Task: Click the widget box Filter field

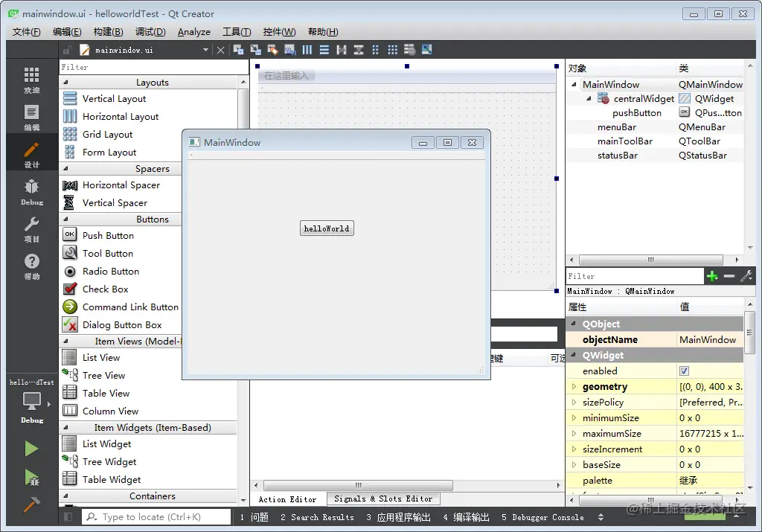Action: pyautogui.click(x=154, y=67)
